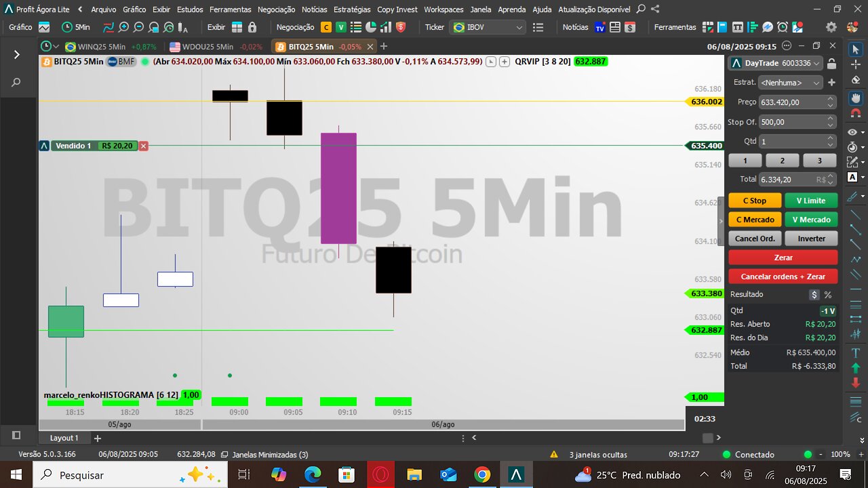Open the TV news icon
Viewport: 868px width, 488px height.
600,27
